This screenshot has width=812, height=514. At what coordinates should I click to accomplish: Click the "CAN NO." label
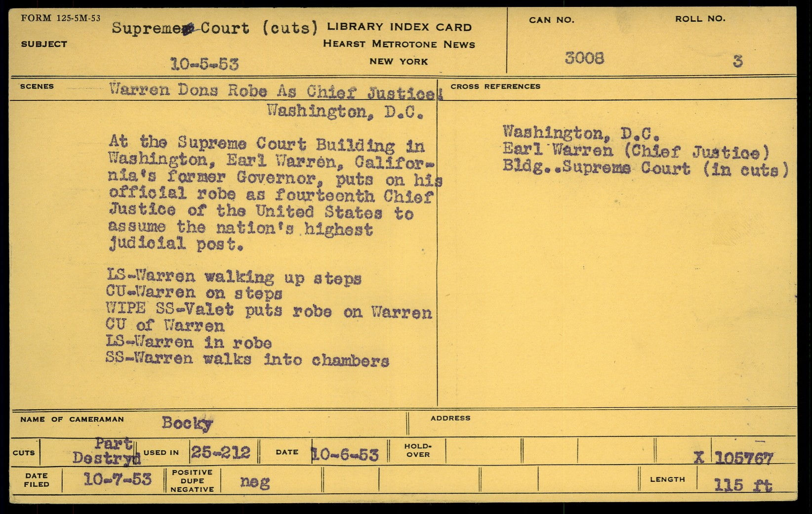(552, 20)
